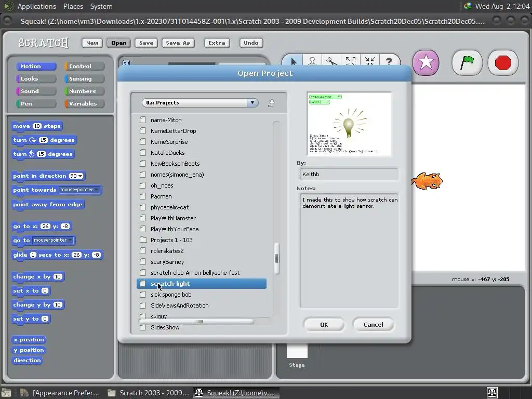532x399 pixels.
Task: Go up one folder level arrow
Action: pyautogui.click(x=271, y=103)
